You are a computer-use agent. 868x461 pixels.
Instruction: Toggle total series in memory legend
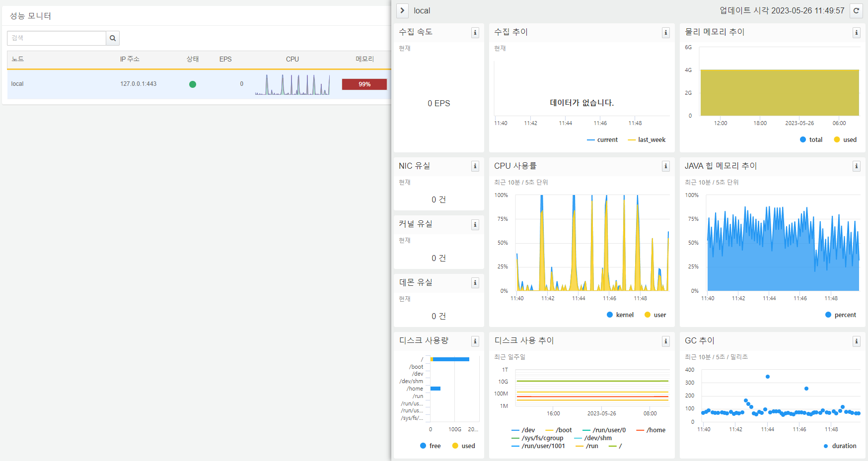click(x=811, y=140)
